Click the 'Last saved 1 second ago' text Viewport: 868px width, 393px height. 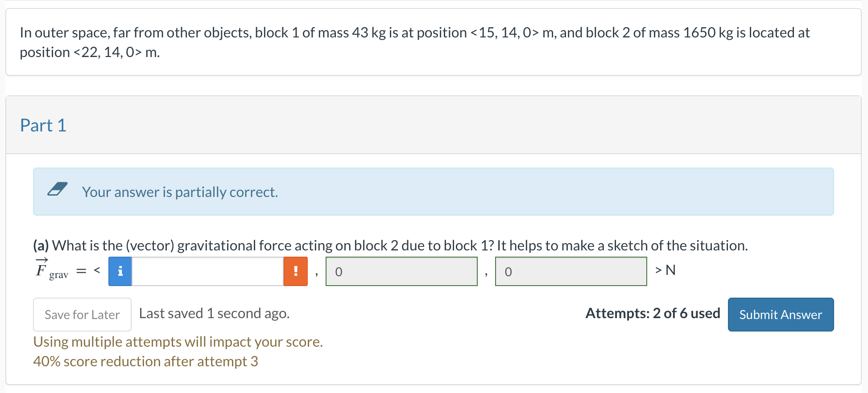pos(214,313)
